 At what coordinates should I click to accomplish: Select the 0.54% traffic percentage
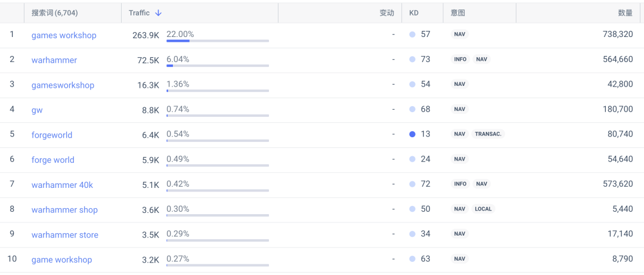click(x=178, y=134)
